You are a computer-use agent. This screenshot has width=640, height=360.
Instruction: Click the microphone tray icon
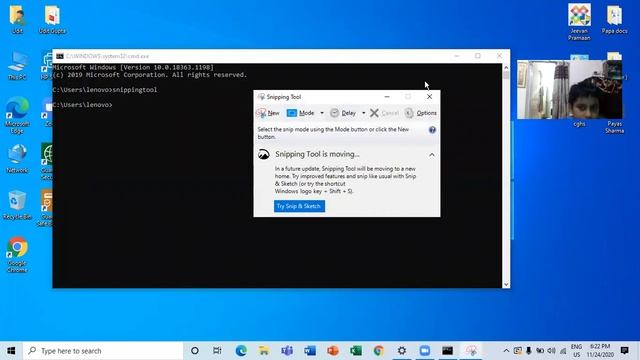(529, 351)
